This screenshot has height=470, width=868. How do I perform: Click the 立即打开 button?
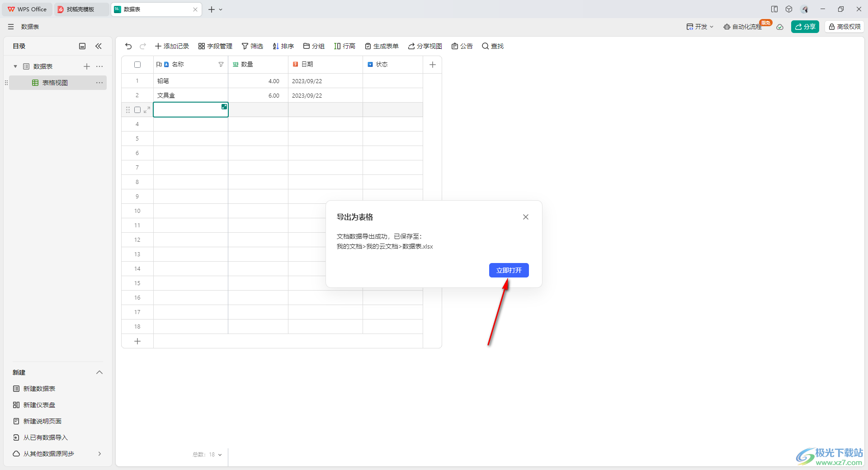point(509,270)
